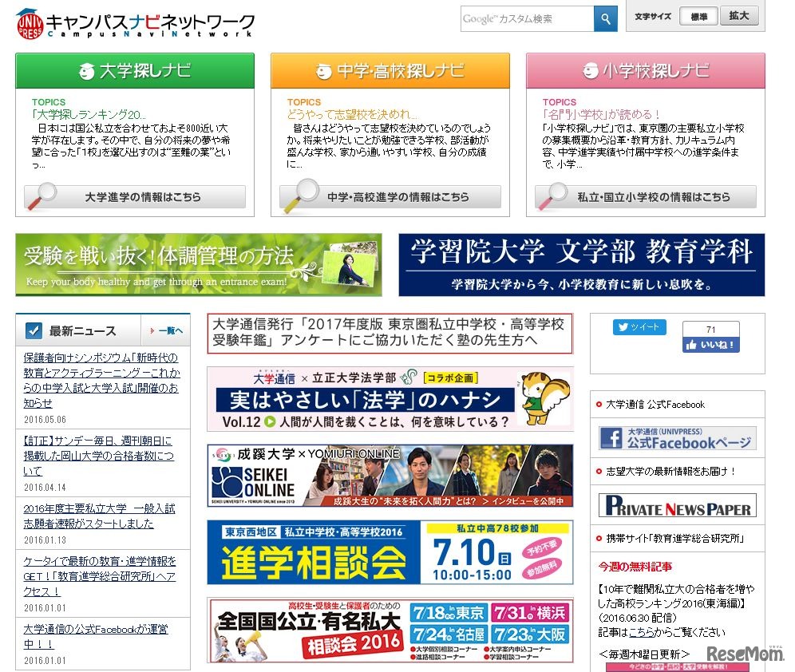Click the SEIKEI ONLINE banner
The image size is (795, 672).
point(390,476)
